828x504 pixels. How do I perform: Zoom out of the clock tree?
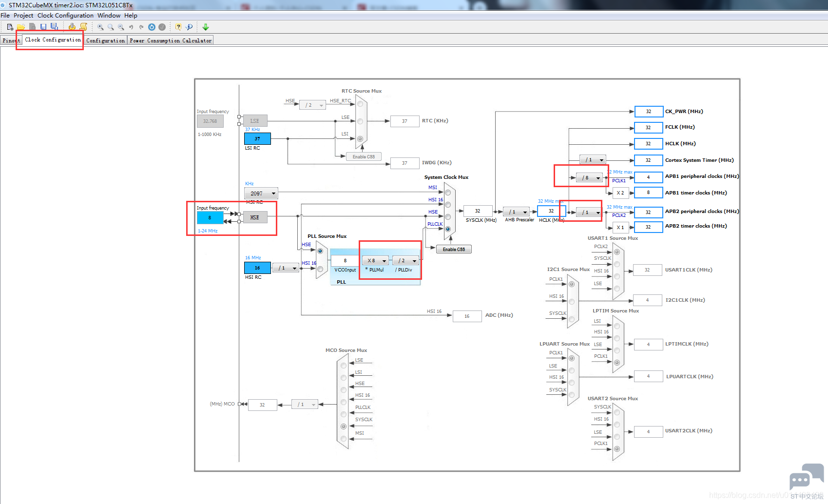121,27
